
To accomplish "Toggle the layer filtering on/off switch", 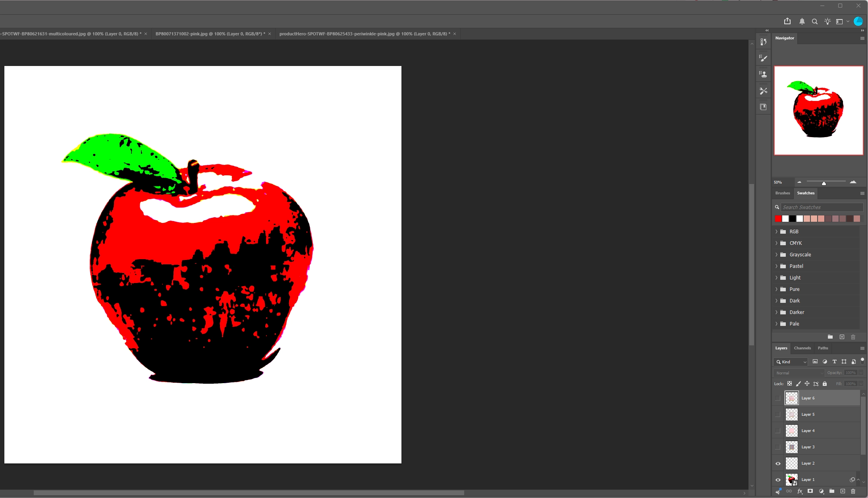I will pyautogui.click(x=862, y=361).
